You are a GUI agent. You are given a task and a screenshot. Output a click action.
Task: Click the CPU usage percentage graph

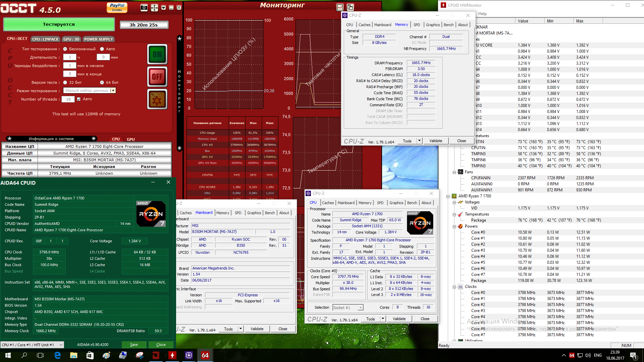tap(229, 64)
